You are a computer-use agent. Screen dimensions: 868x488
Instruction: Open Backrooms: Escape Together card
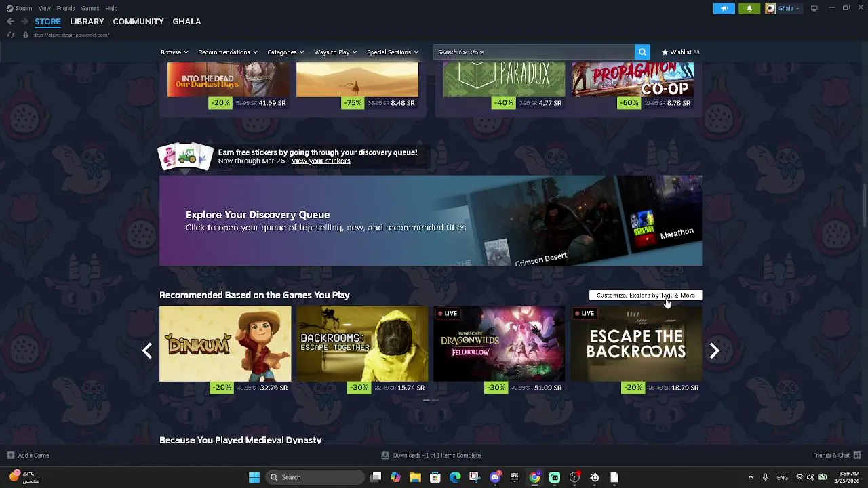pyautogui.click(x=362, y=344)
